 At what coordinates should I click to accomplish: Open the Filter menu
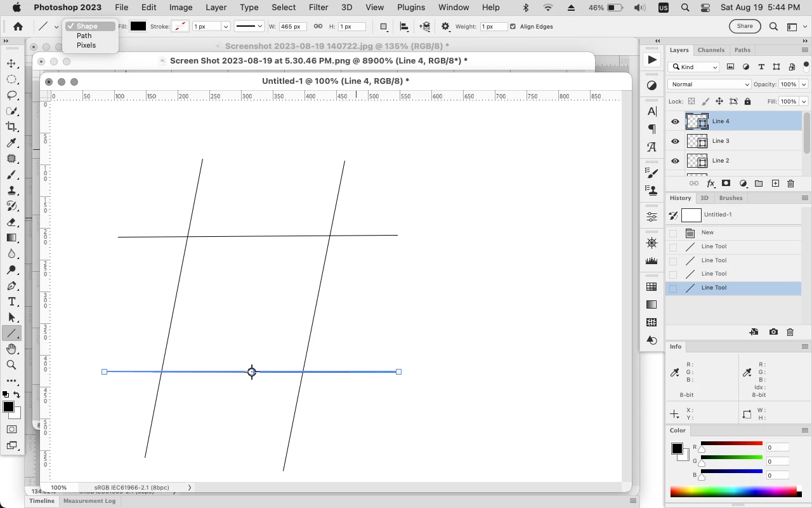click(318, 8)
